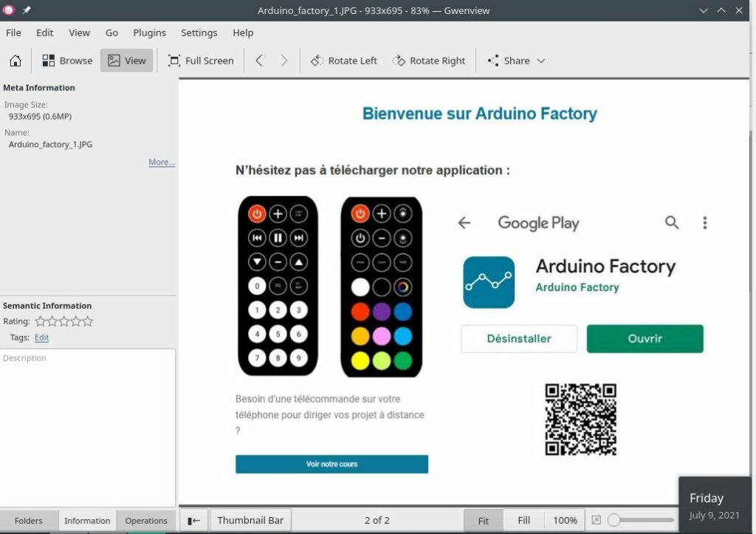Screen dimensions: 756x534
Task: Go to the previous image arrow
Action: pos(259,61)
